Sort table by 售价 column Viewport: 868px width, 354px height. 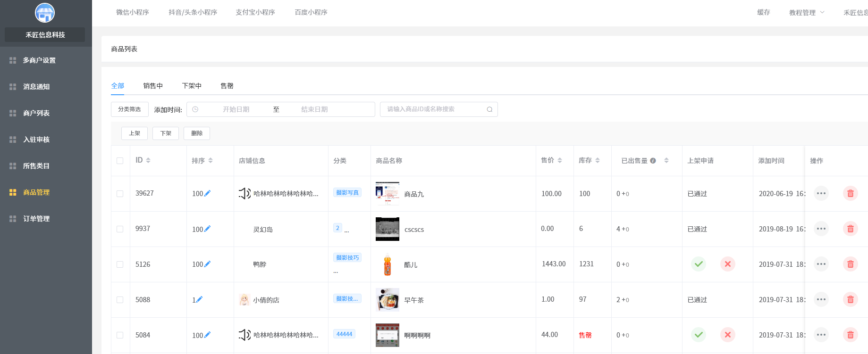pos(560,160)
